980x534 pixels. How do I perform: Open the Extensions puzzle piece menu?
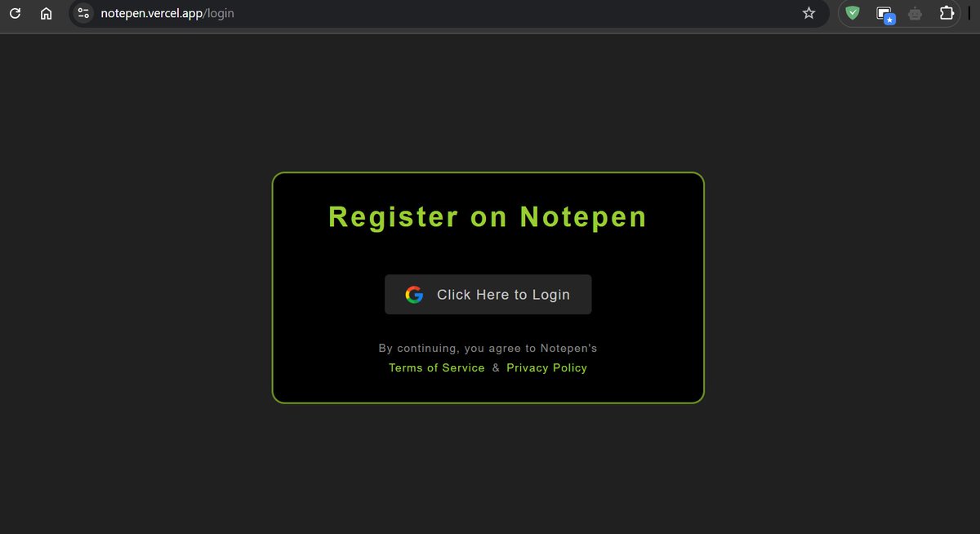pos(947,13)
